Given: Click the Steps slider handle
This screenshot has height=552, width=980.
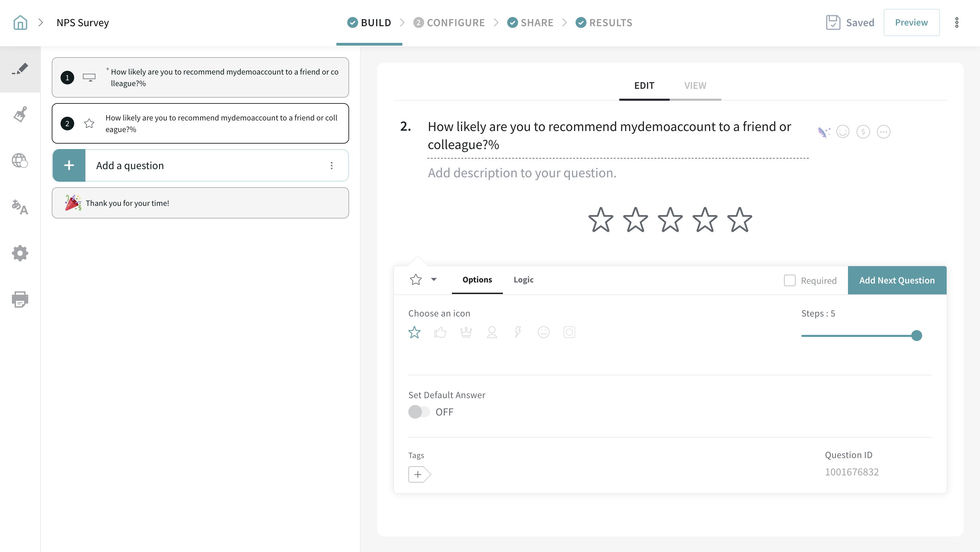Looking at the screenshot, I should tap(916, 336).
